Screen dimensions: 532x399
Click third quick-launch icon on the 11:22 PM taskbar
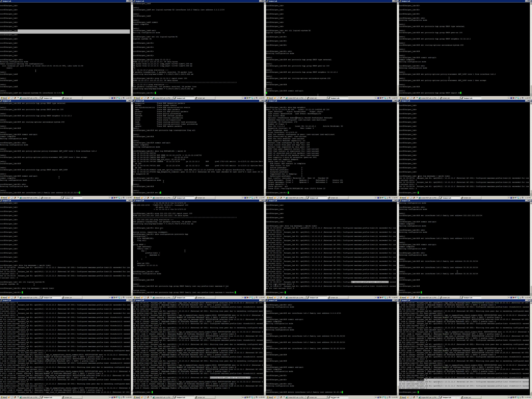click(x=15, y=298)
